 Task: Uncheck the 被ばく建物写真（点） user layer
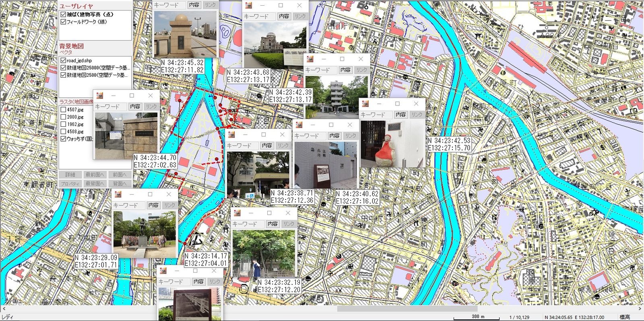click(x=63, y=14)
